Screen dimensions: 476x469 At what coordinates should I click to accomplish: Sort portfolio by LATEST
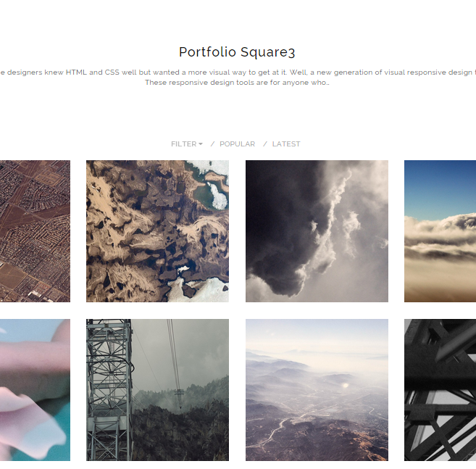coord(286,144)
